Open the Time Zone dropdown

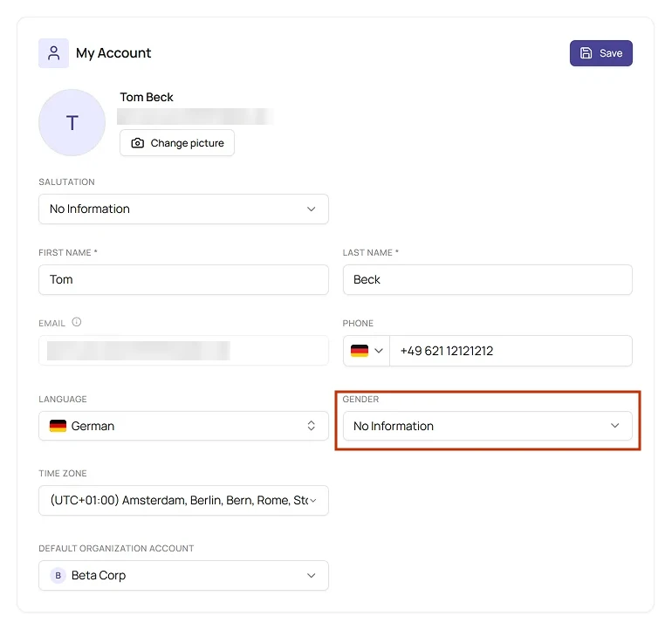183,500
